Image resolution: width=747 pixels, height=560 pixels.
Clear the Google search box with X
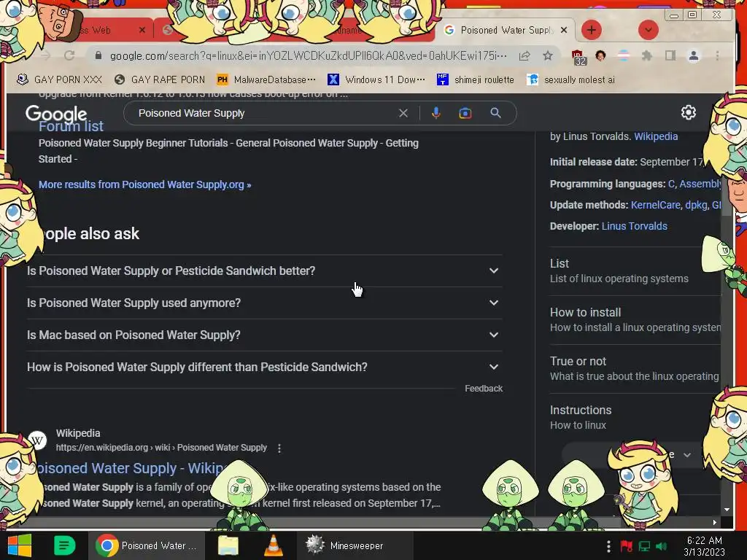click(403, 113)
